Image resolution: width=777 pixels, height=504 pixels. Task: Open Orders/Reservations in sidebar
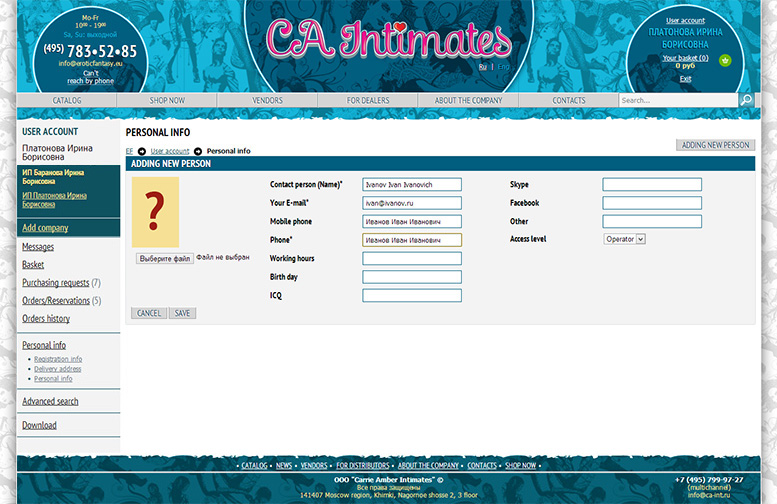click(x=56, y=300)
